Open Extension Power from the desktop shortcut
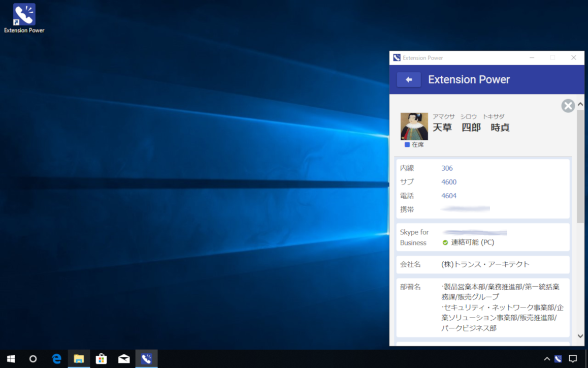Screen dimensions: 588x368 click(x=23, y=14)
